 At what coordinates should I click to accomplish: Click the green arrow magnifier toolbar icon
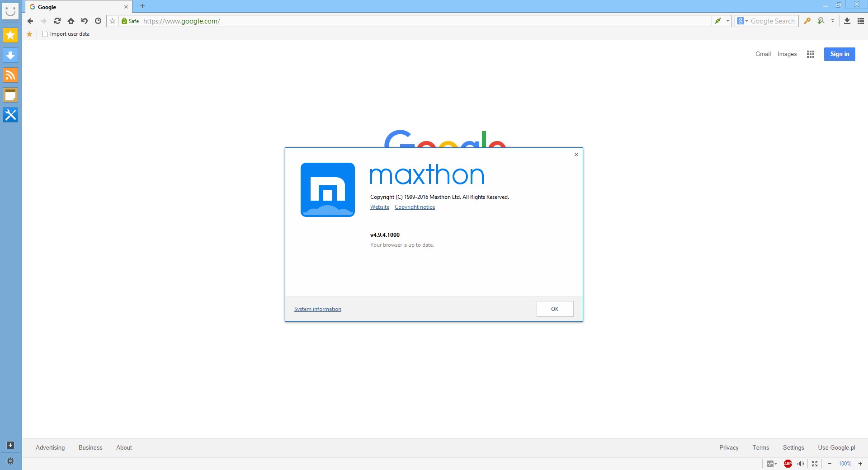[821, 21]
